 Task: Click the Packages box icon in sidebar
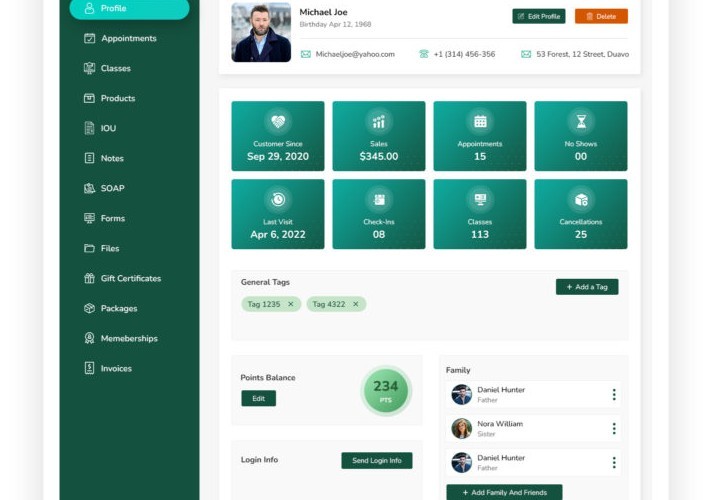click(x=90, y=308)
